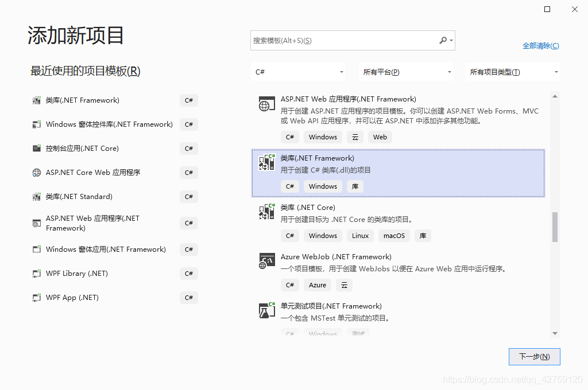The image size is (588, 390).
Task: Open the C# language filter dropdown
Action: coord(298,72)
